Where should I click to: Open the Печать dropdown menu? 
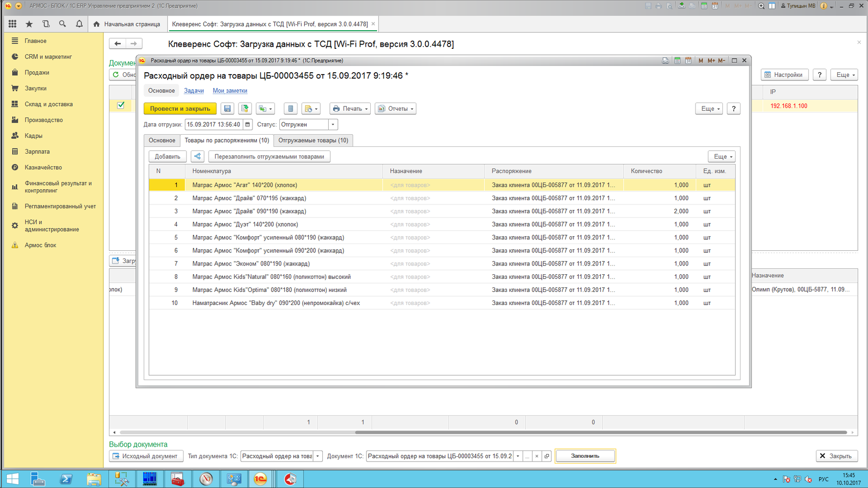pos(350,109)
